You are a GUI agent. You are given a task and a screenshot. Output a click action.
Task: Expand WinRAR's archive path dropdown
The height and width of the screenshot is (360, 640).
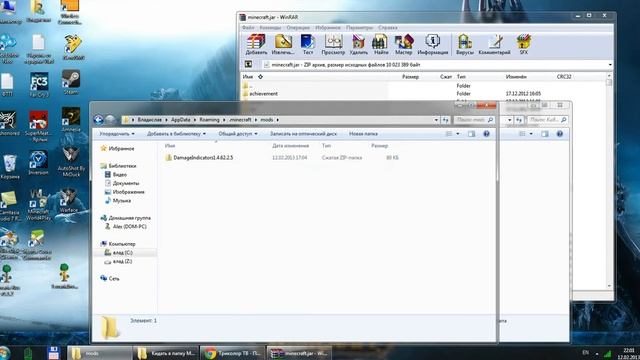coord(610,65)
